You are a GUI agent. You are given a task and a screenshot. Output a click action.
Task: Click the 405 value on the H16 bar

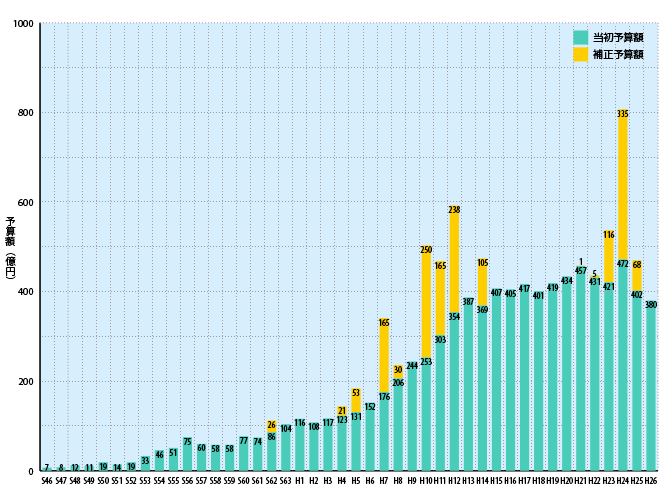point(510,294)
